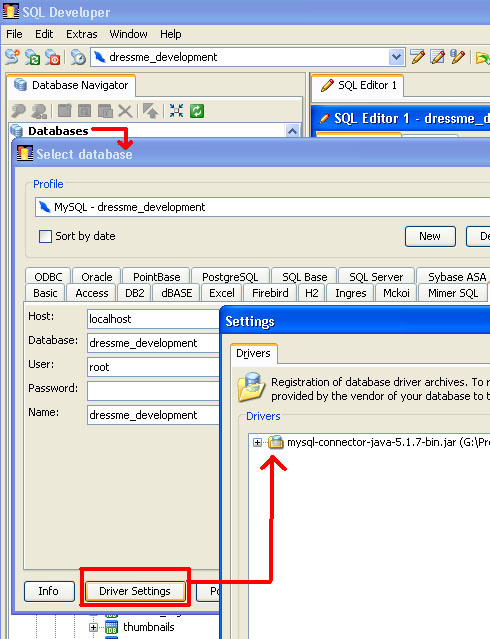
Task: Switch to the PostgreSQL tab
Action: click(230, 277)
